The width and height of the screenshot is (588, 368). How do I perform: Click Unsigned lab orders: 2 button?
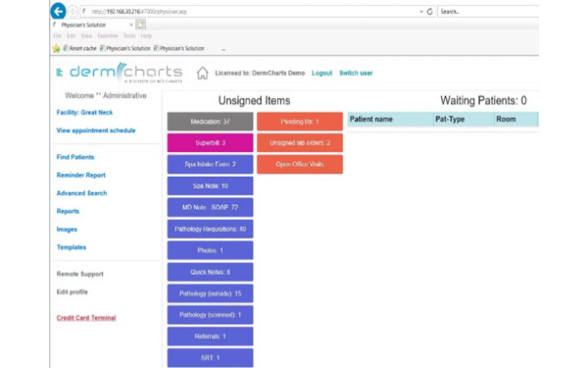click(x=300, y=143)
